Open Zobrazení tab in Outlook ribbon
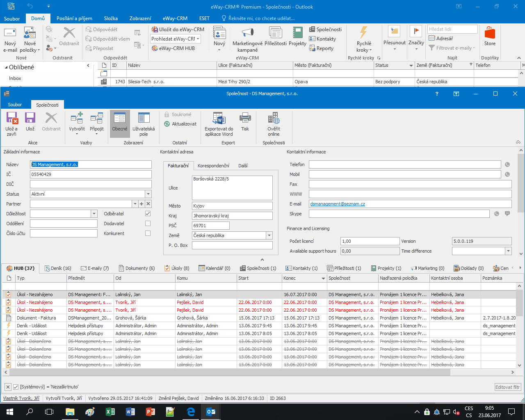The width and height of the screenshot is (525, 420). [140, 18]
